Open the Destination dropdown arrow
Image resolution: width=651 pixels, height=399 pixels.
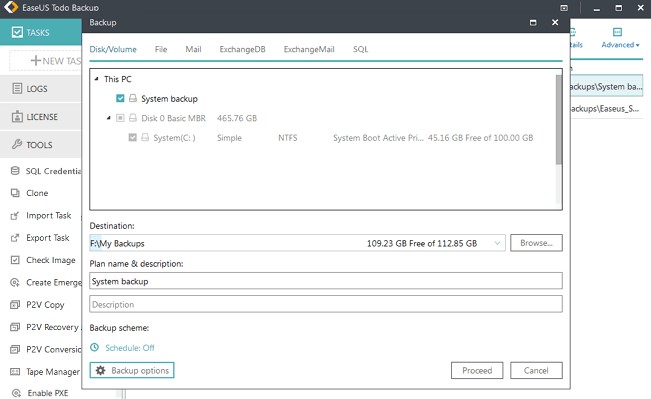[x=497, y=243]
